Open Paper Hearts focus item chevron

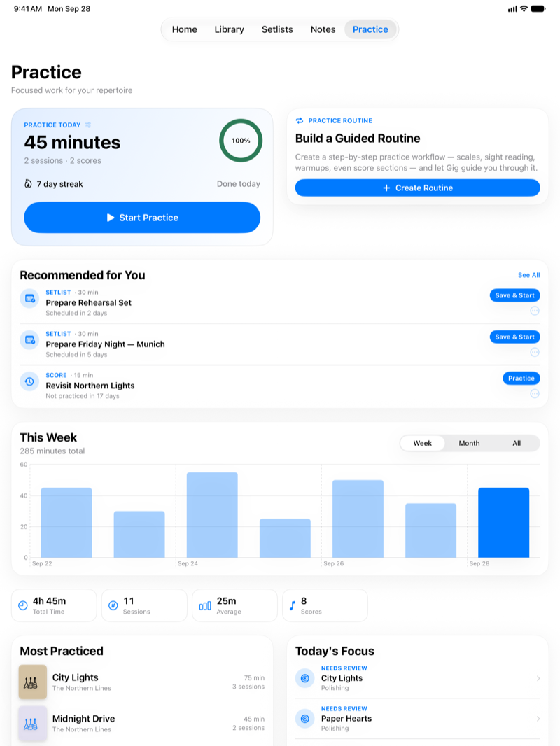[538, 719]
